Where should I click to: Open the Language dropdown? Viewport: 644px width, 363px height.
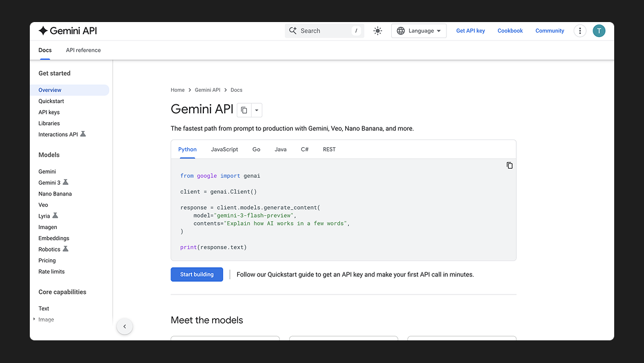tap(419, 31)
